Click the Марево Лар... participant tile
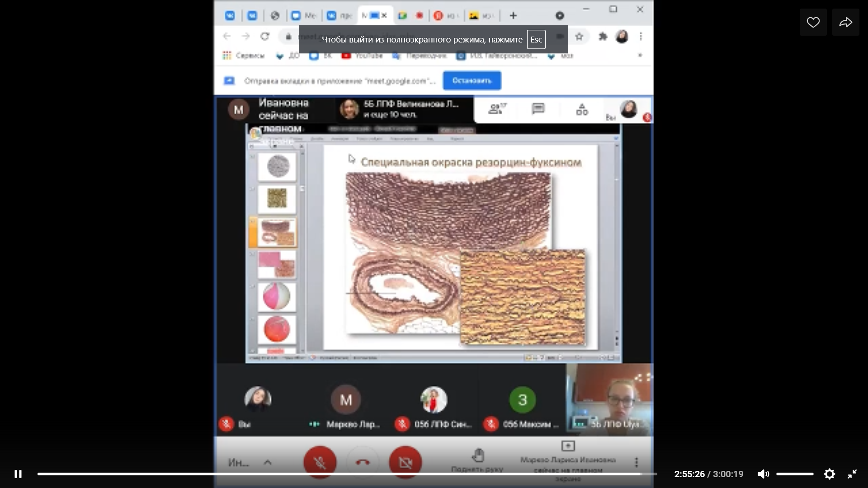The width and height of the screenshot is (868, 488). [346, 400]
